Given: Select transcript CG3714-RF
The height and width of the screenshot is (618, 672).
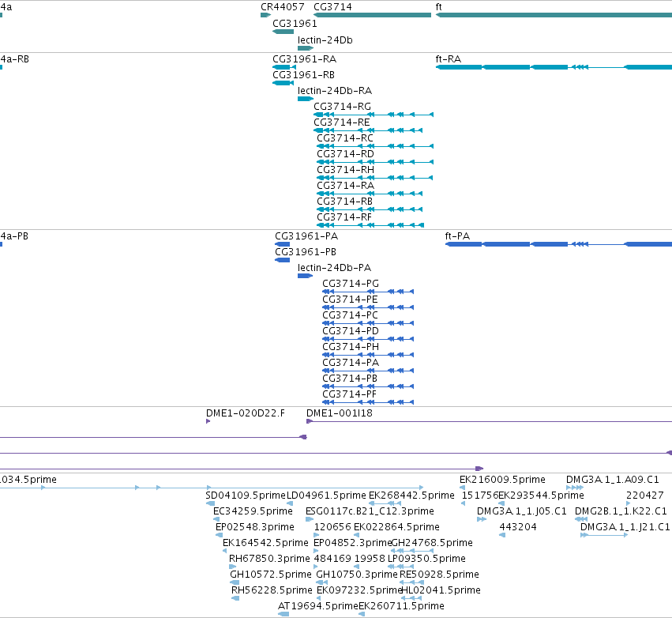Looking at the screenshot, I should (x=370, y=225).
